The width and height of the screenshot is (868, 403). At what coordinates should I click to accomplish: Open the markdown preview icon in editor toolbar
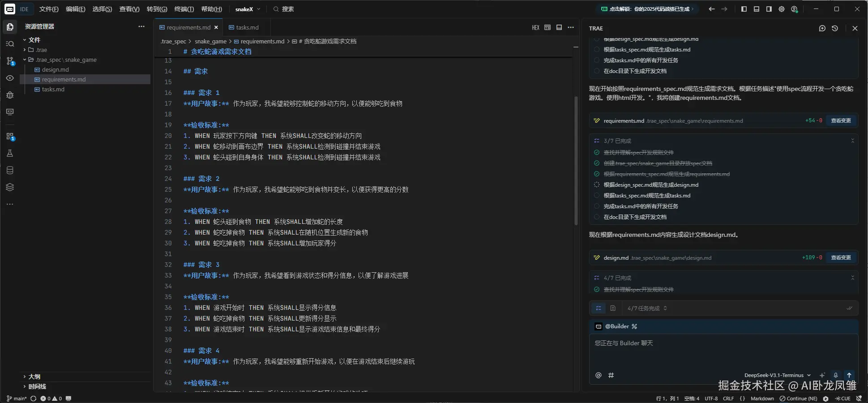(x=547, y=28)
